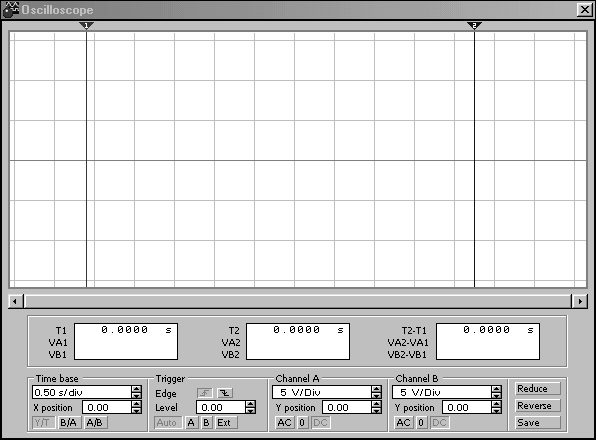Decrease Channel A Y position
Screen dimensions: 598x442
tap(376, 411)
